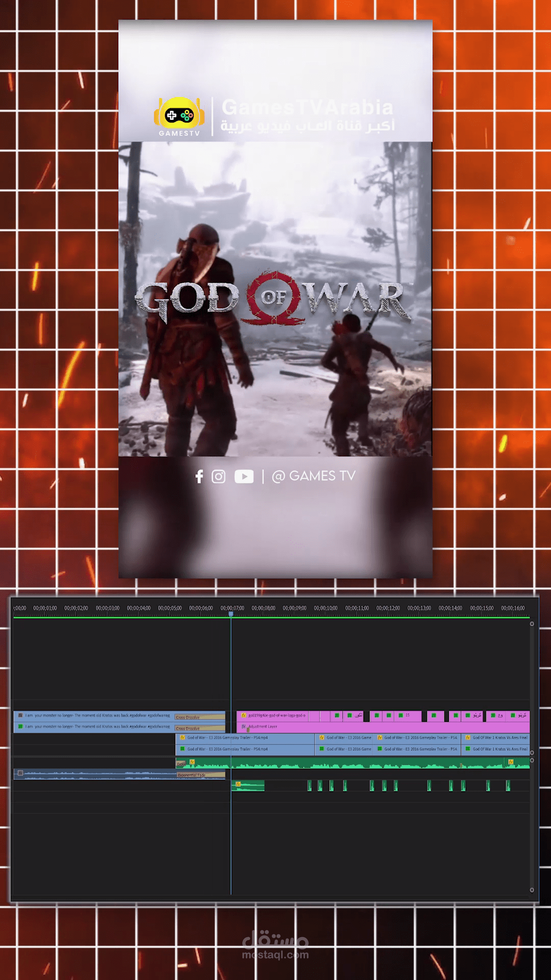Click green badge on lower 'God of War - E3 2016 Game' clip

tap(321, 749)
